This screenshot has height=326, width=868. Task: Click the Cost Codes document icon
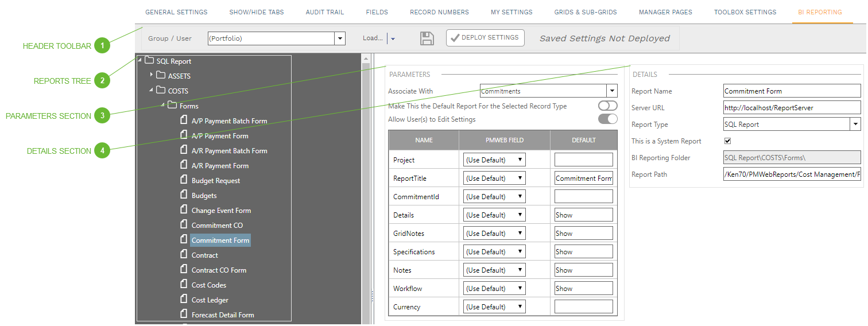click(x=184, y=284)
